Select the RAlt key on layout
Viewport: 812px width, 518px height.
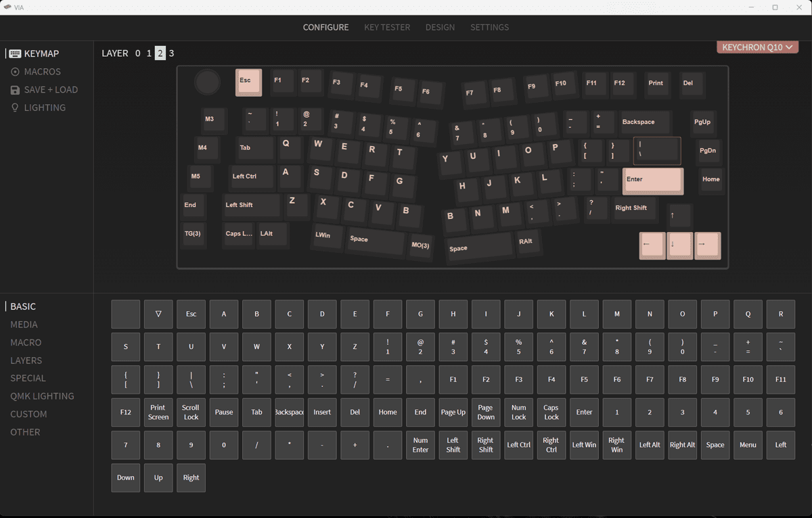coord(528,242)
